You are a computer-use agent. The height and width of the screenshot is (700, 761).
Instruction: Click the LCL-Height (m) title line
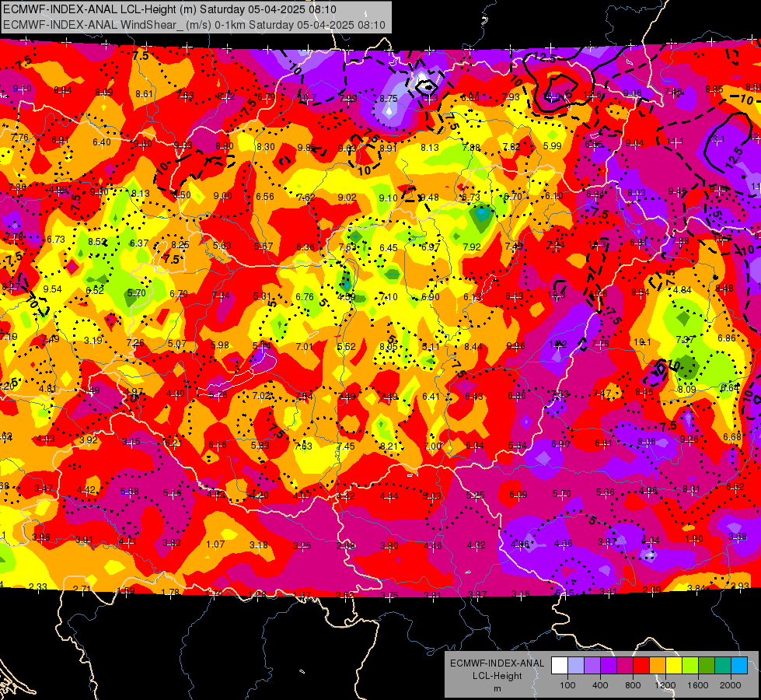pos(170,9)
